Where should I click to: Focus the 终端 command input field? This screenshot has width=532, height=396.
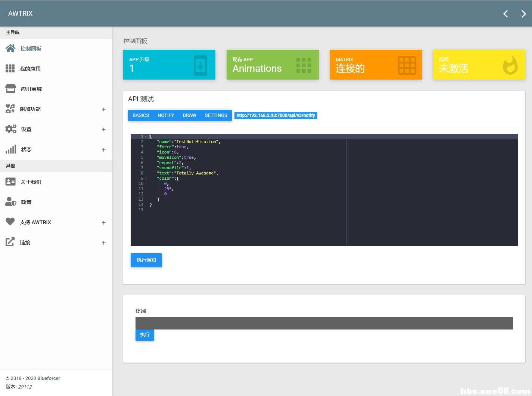click(x=324, y=323)
